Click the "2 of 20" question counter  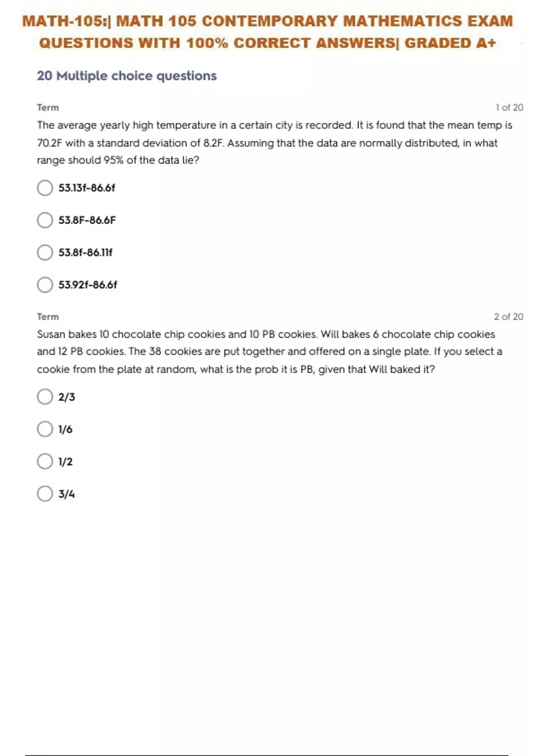(508, 317)
